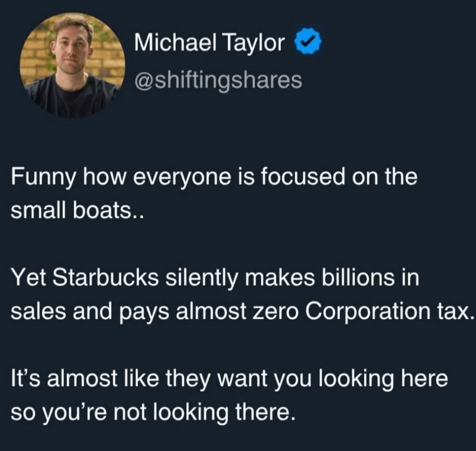Click the word "here" ending the line
This screenshot has height=451, width=476.
[x=424, y=378]
